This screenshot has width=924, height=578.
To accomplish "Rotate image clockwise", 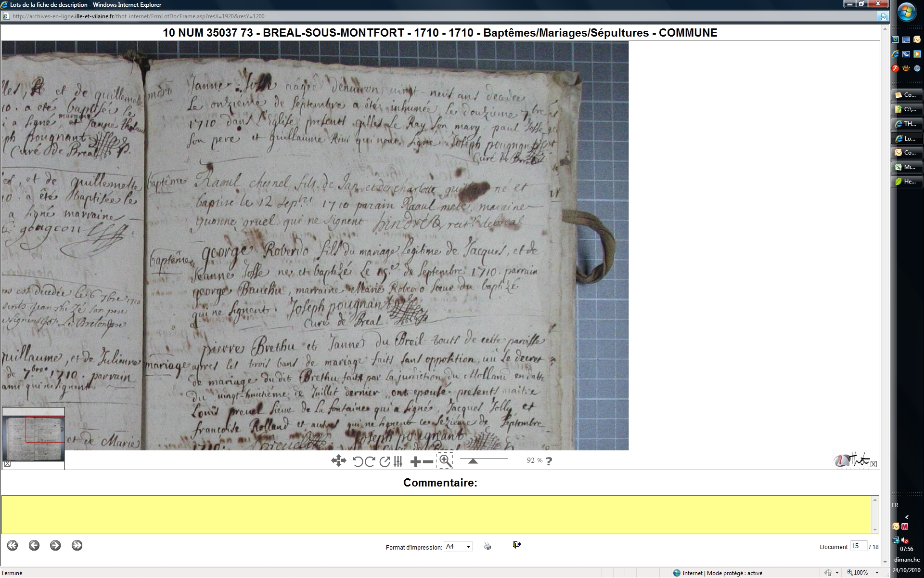I will point(370,461).
